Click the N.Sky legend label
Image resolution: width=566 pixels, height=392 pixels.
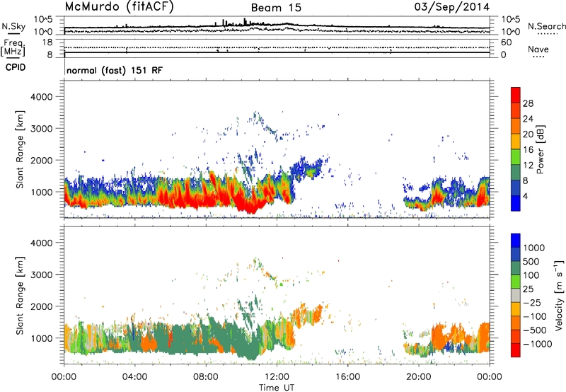click(x=13, y=26)
